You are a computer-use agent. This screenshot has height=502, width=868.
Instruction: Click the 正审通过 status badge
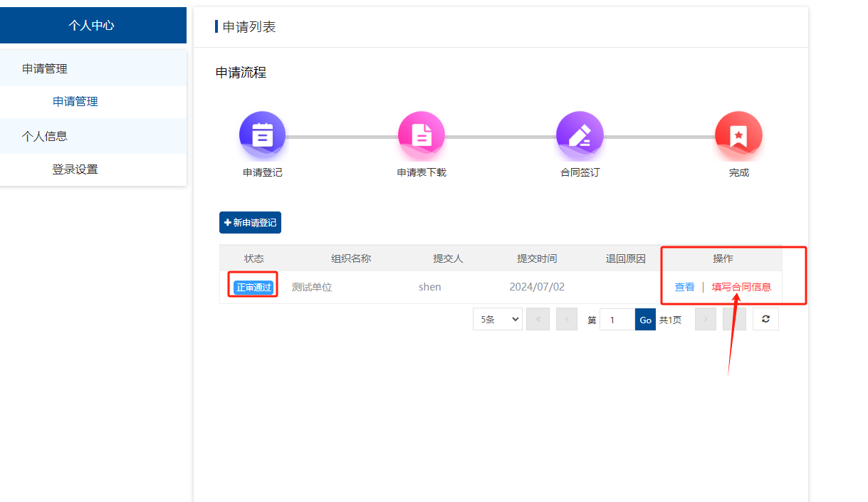coord(253,287)
